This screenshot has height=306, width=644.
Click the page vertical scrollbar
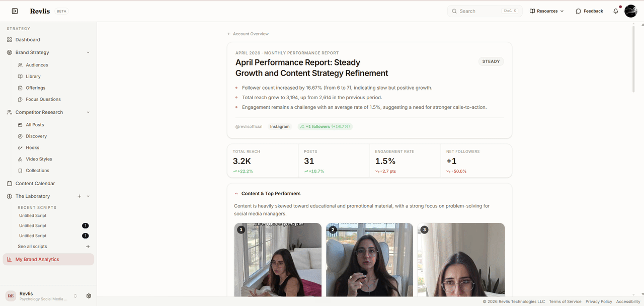click(x=633, y=58)
